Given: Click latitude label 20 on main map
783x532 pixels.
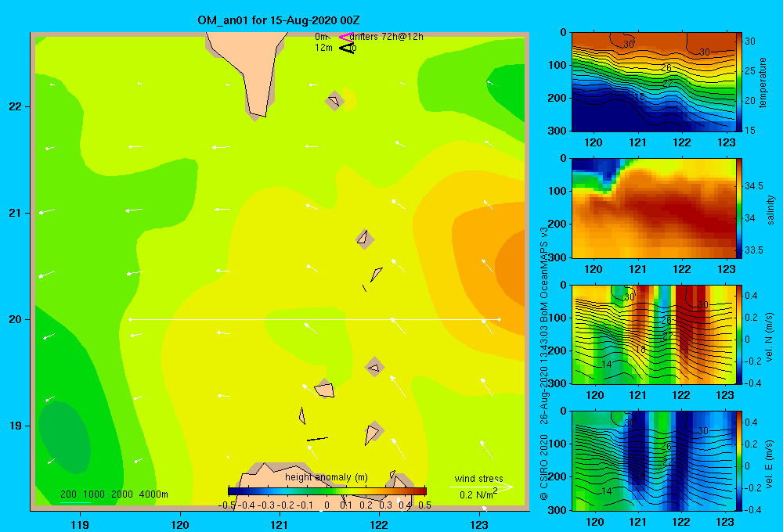Looking at the screenshot, I should 16,319.
